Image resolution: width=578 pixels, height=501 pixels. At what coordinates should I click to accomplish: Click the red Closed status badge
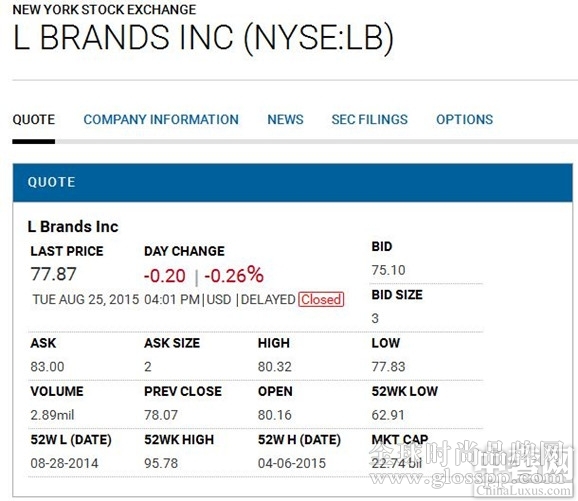[321, 299]
